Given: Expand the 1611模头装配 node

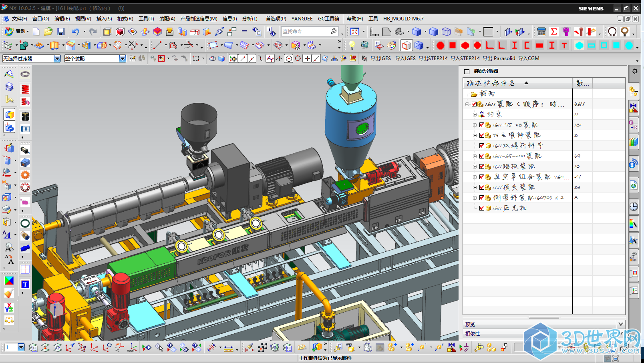Looking at the screenshot, I should [475, 187].
